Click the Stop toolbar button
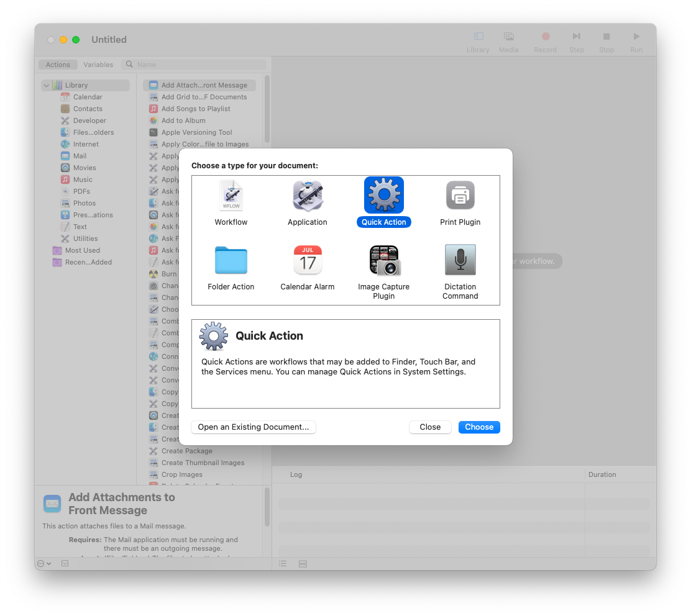 606,42
